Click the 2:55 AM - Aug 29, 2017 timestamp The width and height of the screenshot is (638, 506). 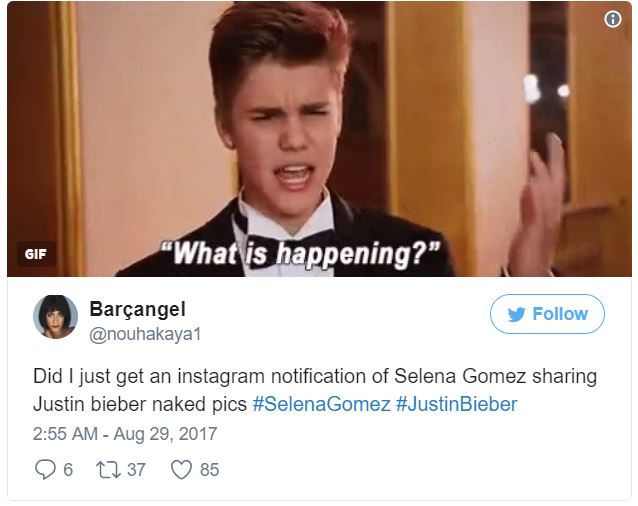click(x=125, y=435)
